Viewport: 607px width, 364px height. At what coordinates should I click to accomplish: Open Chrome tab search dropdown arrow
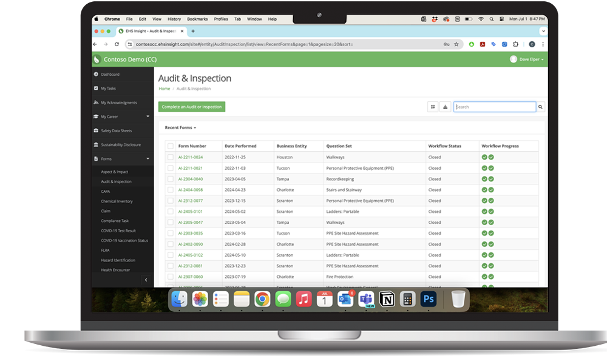point(543,31)
